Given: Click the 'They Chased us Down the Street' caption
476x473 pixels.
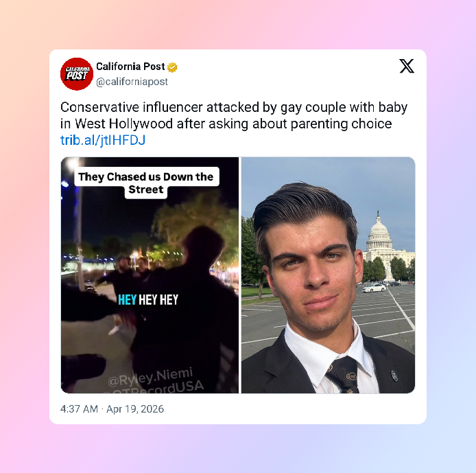Looking at the screenshot, I should 146,183.
